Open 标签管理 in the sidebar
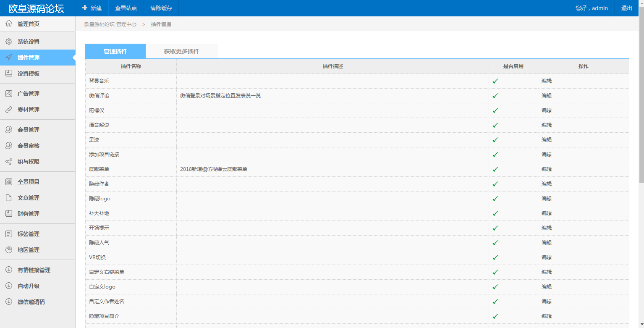The height and width of the screenshot is (328, 644). coord(27,234)
